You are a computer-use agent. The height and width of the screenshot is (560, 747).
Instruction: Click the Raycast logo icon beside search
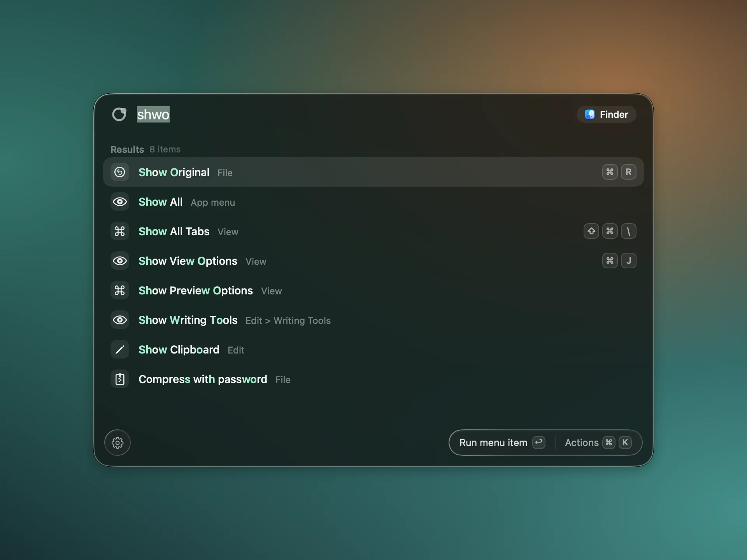[119, 114]
